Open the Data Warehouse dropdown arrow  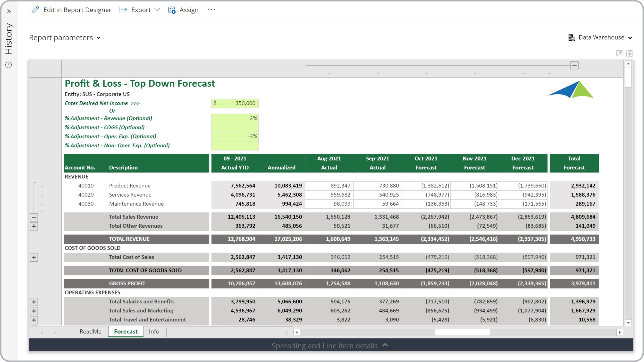630,38
